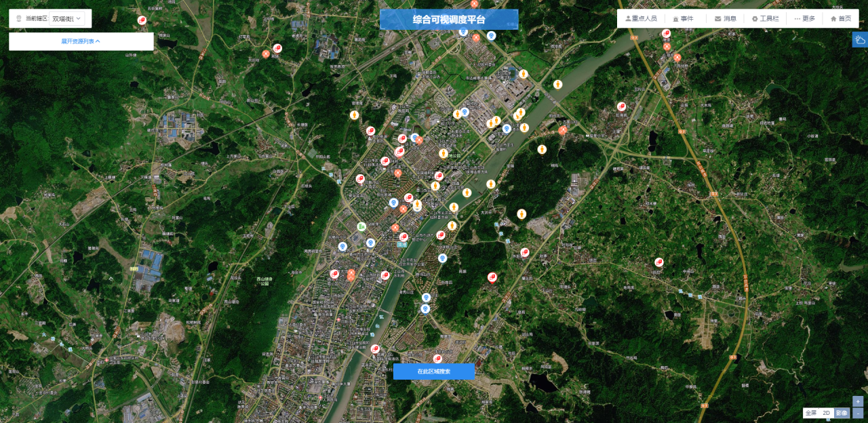
Task: Click 首页 home icon
Action: coord(833,18)
